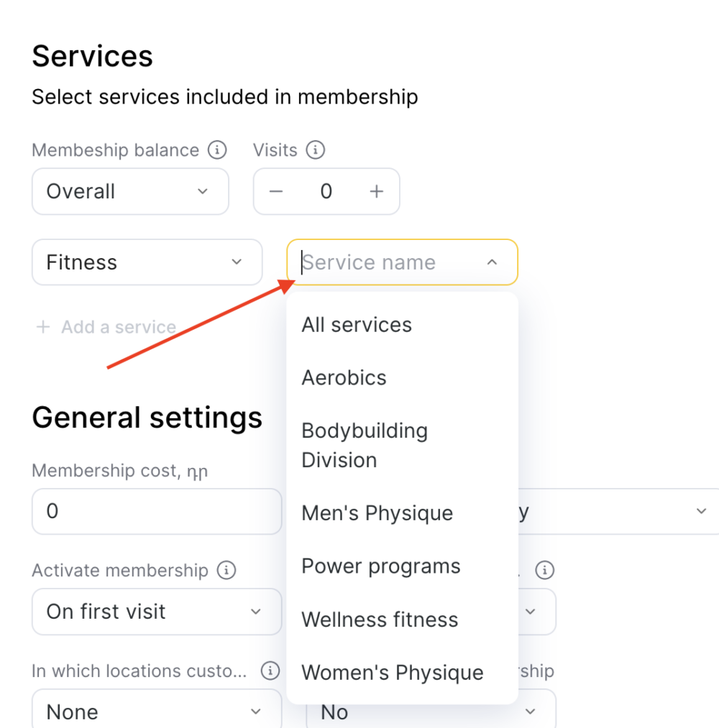Open the None locations dropdown
The width and height of the screenshot is (719, 728).
click(x=157, y=709)
